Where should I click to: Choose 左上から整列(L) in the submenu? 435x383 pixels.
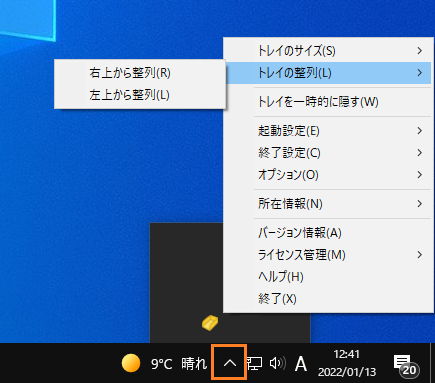[140, 95]
